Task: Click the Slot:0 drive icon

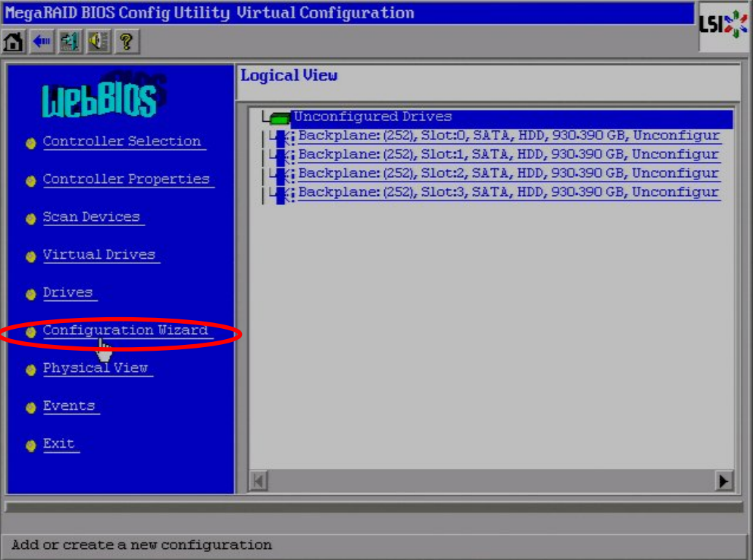Action: pos(280,136)
